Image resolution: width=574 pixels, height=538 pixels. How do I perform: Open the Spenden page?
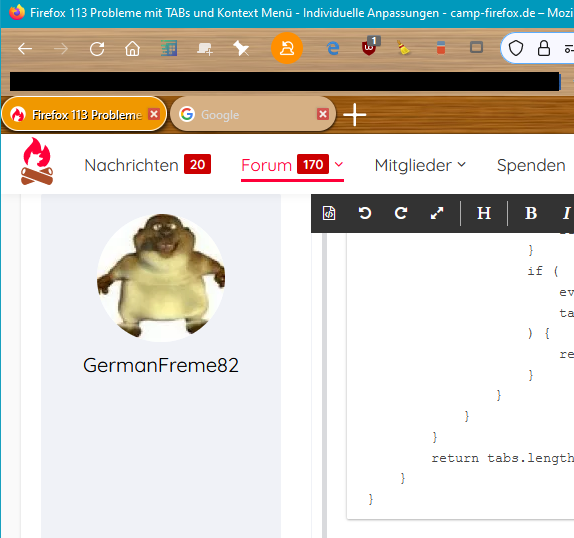pyautogui.click(x=531, y=165)
